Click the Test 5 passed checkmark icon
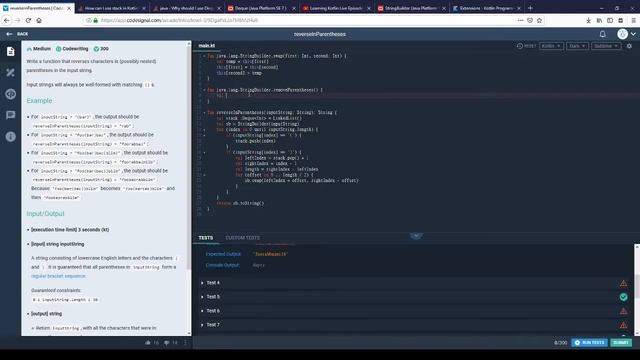The height and width of the screenshot is (360, 640). click(x=623, y=297)
